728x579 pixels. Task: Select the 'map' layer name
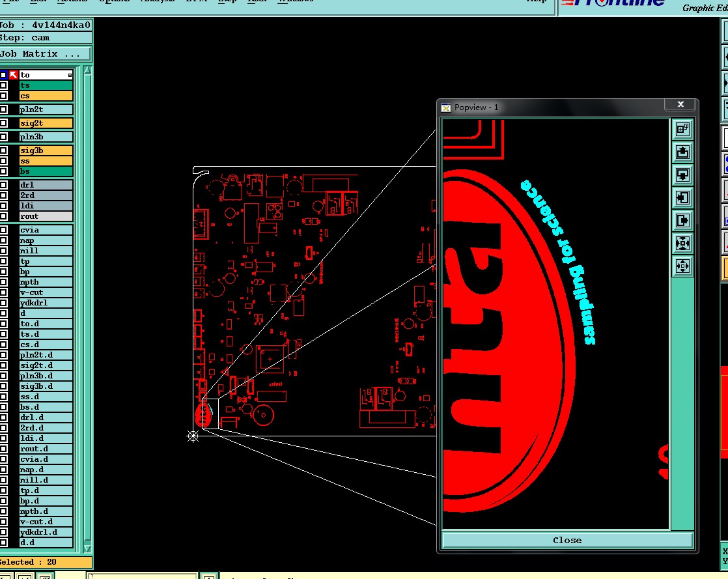tap(46, 240)
